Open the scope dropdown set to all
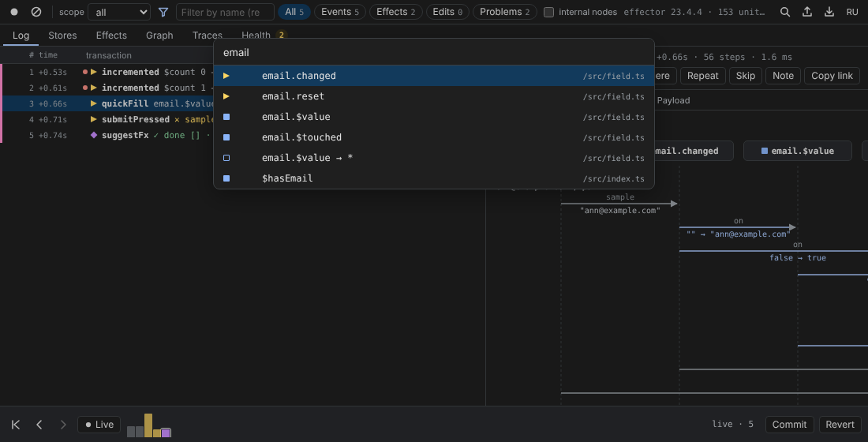 [119, 12]
